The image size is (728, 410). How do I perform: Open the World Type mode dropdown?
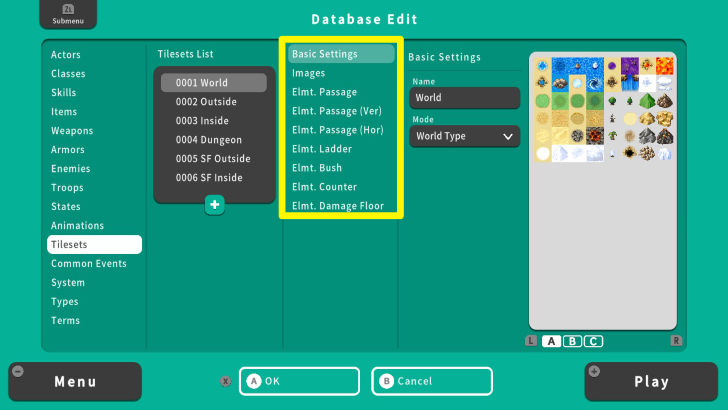[x=465, y=137]
